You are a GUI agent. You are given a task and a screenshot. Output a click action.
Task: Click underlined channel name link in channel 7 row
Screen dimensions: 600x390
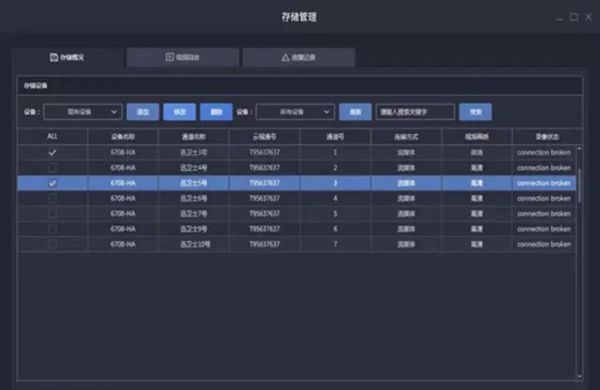coord(195,244)
